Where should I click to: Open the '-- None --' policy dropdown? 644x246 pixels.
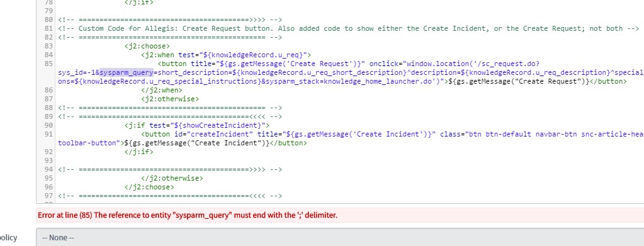coord(340,237)
